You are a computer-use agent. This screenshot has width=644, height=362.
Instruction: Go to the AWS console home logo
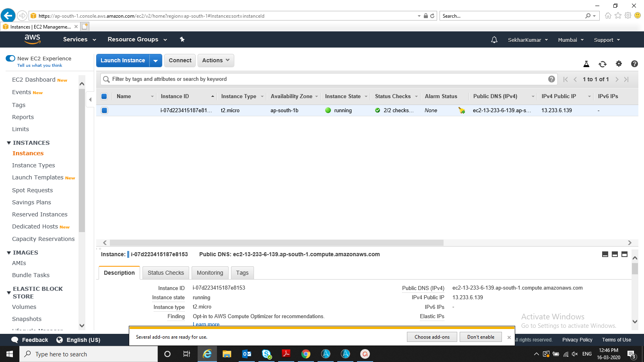point(32,39)
